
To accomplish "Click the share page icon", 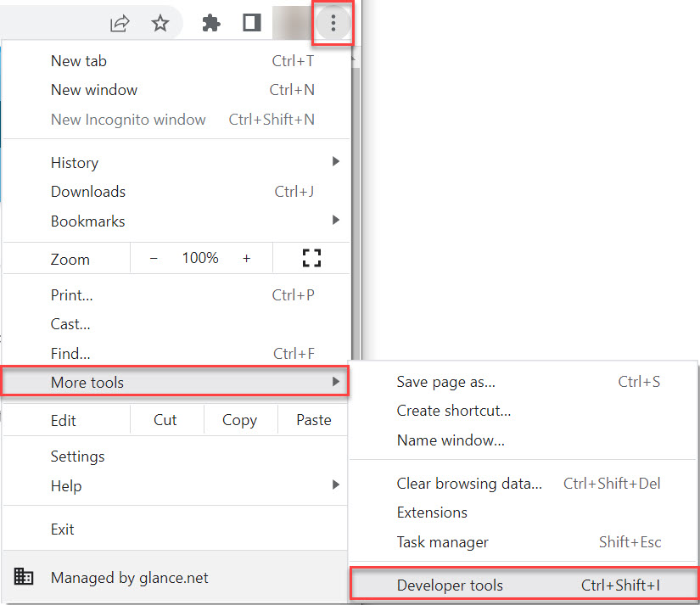I will pyautogui.click(x=120, y=24).
